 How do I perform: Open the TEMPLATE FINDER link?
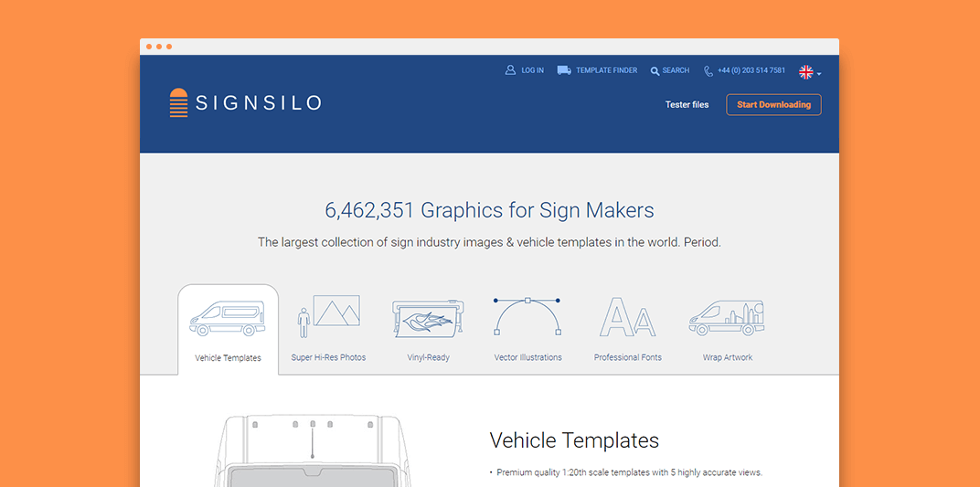(x=606, y=70)
